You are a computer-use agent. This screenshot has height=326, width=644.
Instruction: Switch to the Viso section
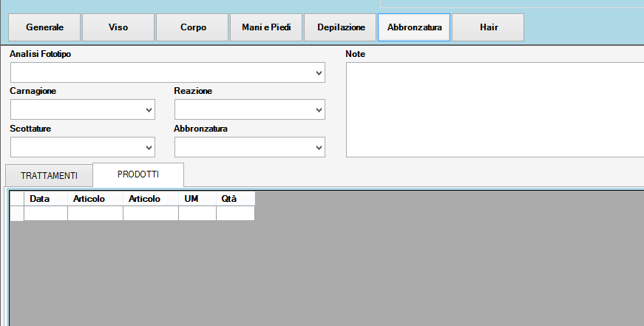coord(118,27)
